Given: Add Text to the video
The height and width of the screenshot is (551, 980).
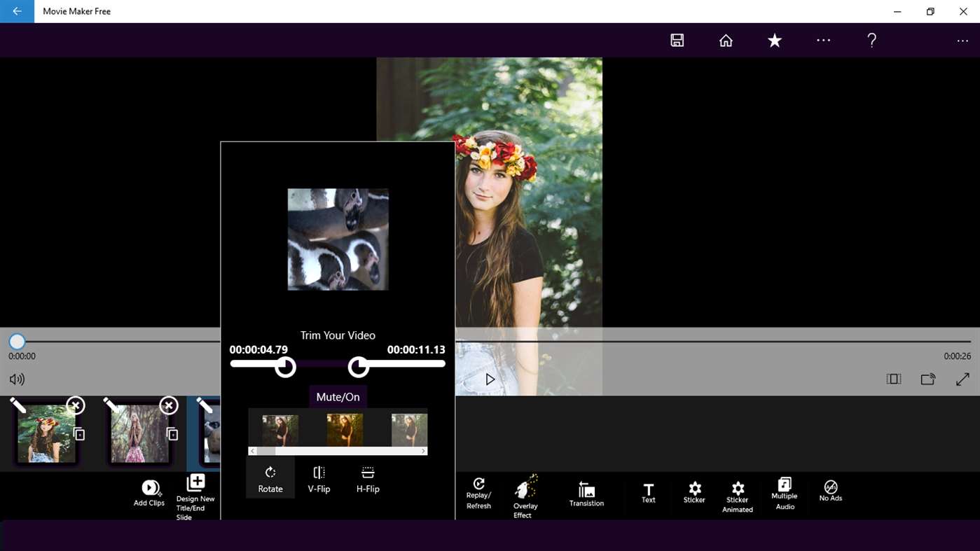Looking at the screenshot, I should (x=649, y=493).
